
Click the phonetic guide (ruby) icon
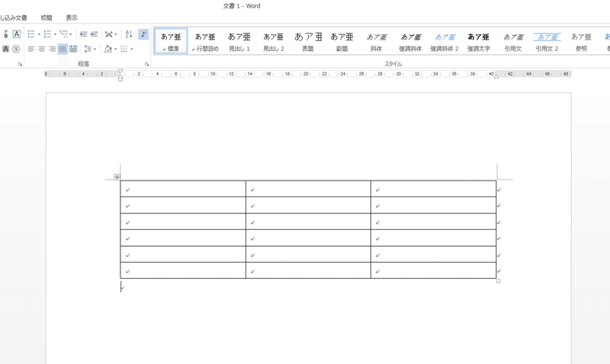point(5,34)
